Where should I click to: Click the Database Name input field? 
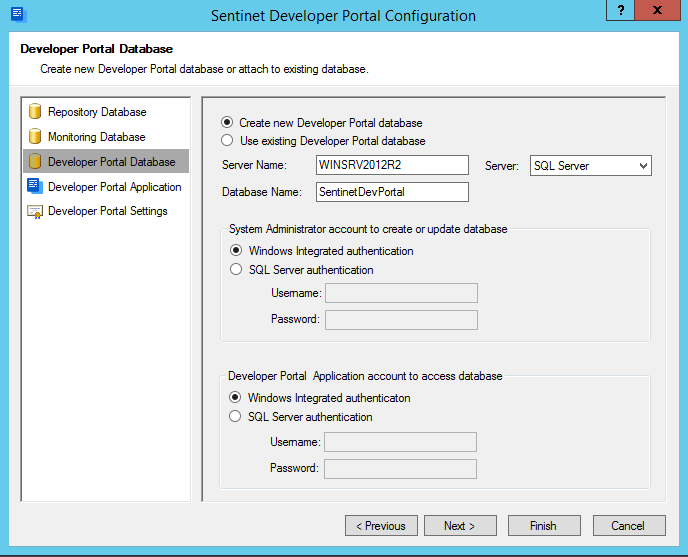[x=392, y=192]
